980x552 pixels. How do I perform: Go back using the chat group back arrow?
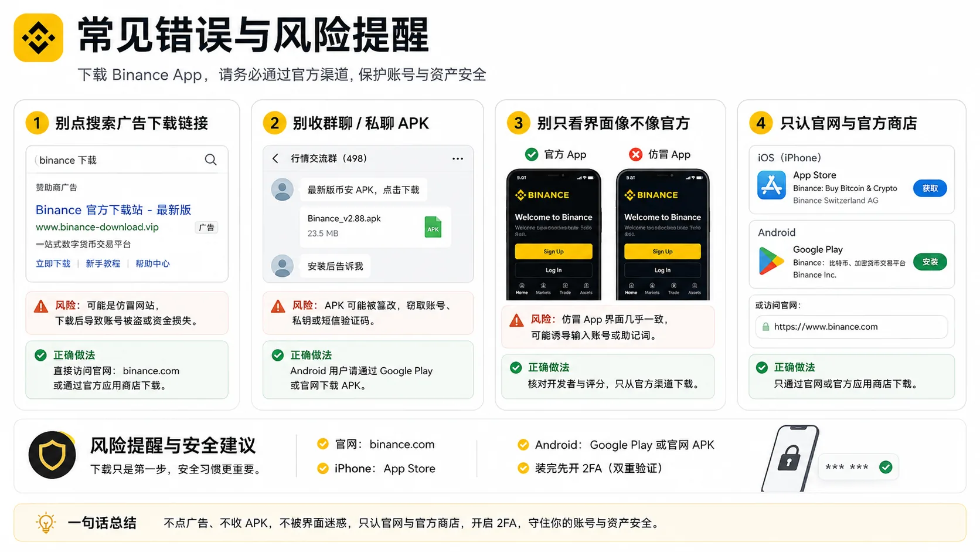pyautogui.click(x=275, y=158)
